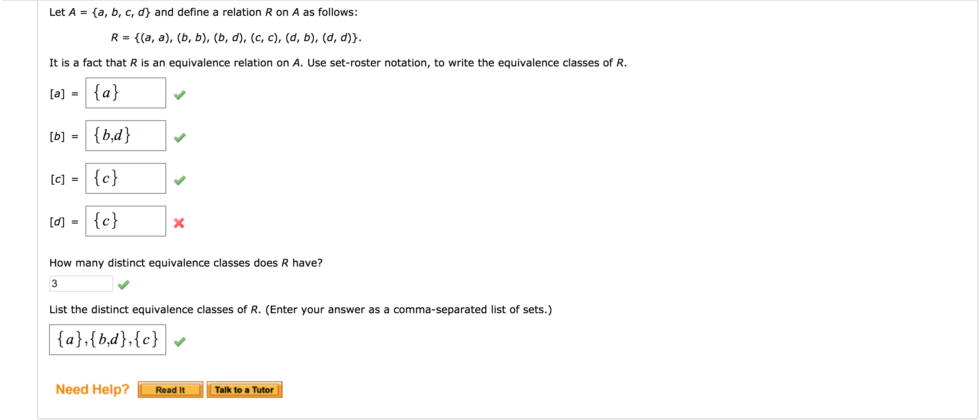Click the Read It button
980x420 pixels.
pos(170,390)
